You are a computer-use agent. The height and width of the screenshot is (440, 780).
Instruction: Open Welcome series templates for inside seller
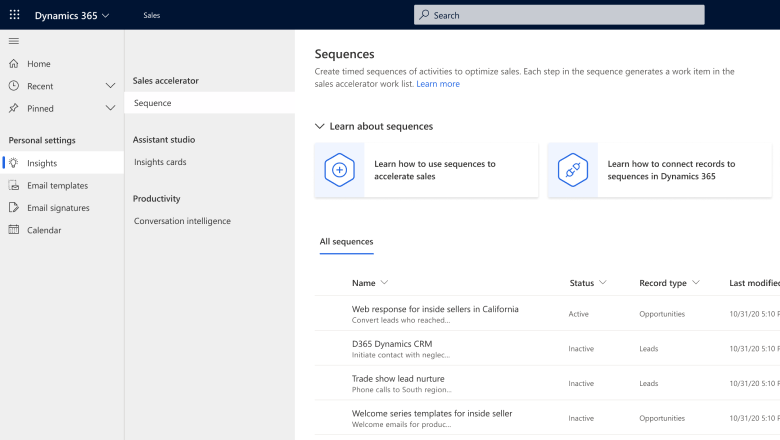pyautogui.click(x=432, y=413)
